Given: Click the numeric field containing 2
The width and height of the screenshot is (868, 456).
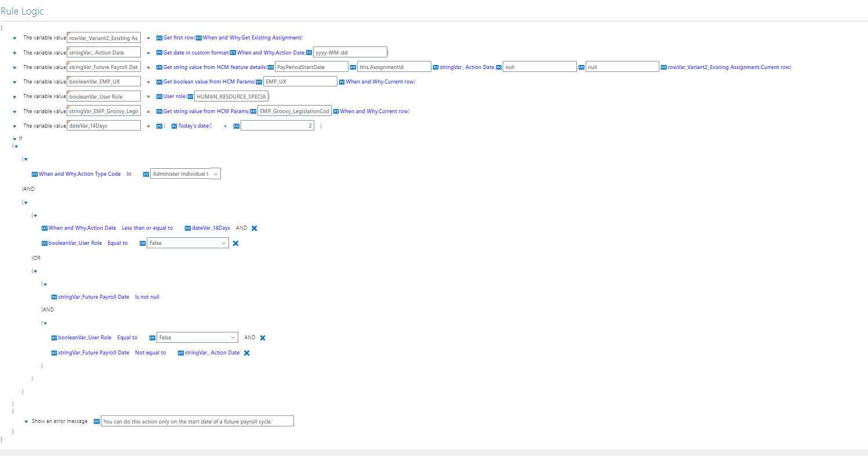Looking at the screenshot, I should pos(277,126).
